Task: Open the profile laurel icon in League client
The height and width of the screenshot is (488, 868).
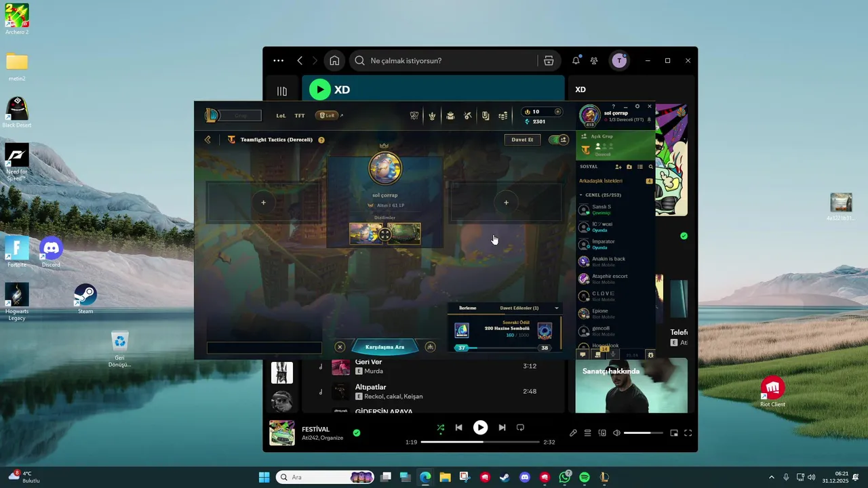Action: click(x=432, y=116)
